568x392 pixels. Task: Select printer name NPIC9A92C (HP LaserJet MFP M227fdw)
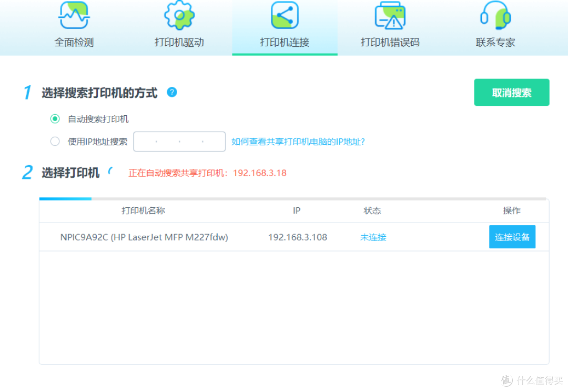[x=144, y=237]
